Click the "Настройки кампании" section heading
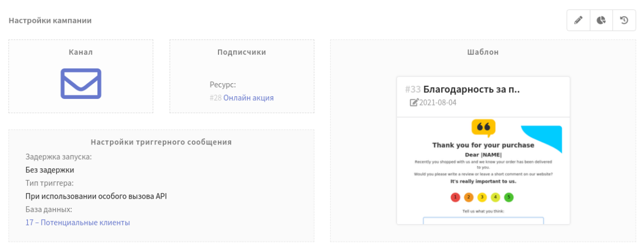This screenshot has height=251, width=644. coord(50,20)
